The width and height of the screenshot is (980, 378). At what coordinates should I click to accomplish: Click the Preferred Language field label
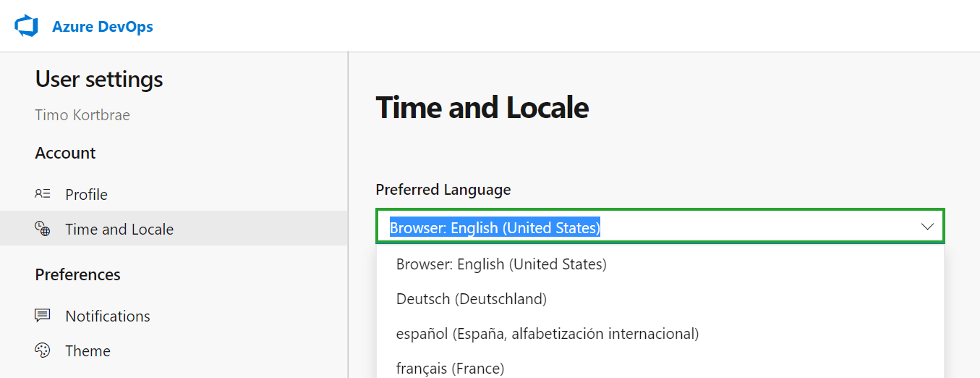443,190
